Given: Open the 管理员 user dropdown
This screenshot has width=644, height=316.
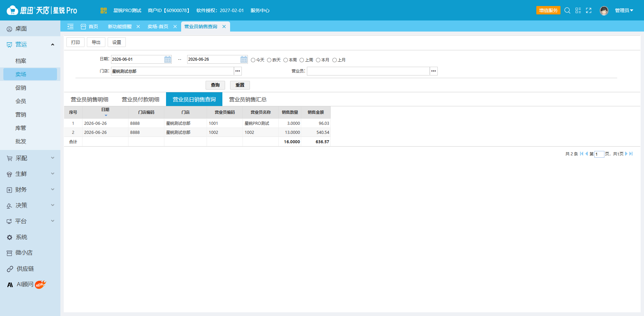Looking at the screenshot, I should [x=624, y=10].
